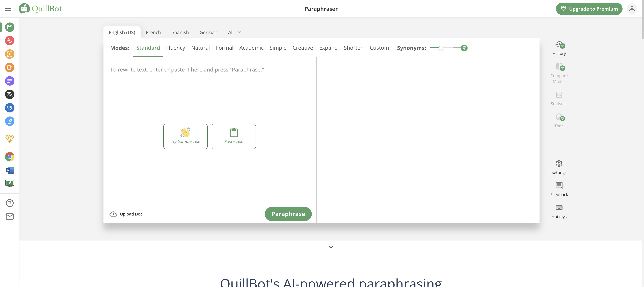Open the purple Summarizer sidebar icon
644x287 pixels.
click(10, 81)
